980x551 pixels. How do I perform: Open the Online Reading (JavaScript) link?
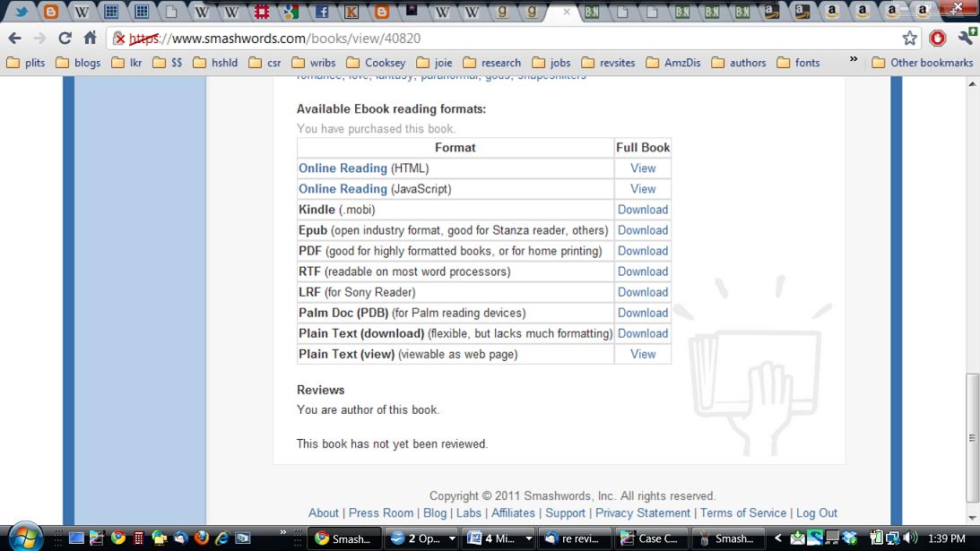tap(343, 189)
